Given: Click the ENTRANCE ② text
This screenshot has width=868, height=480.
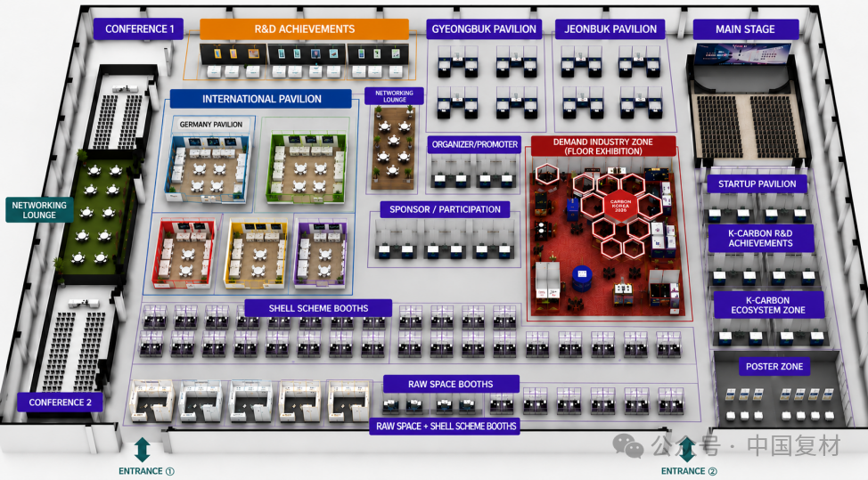Looking at the screenshot, I should point(689,471).
